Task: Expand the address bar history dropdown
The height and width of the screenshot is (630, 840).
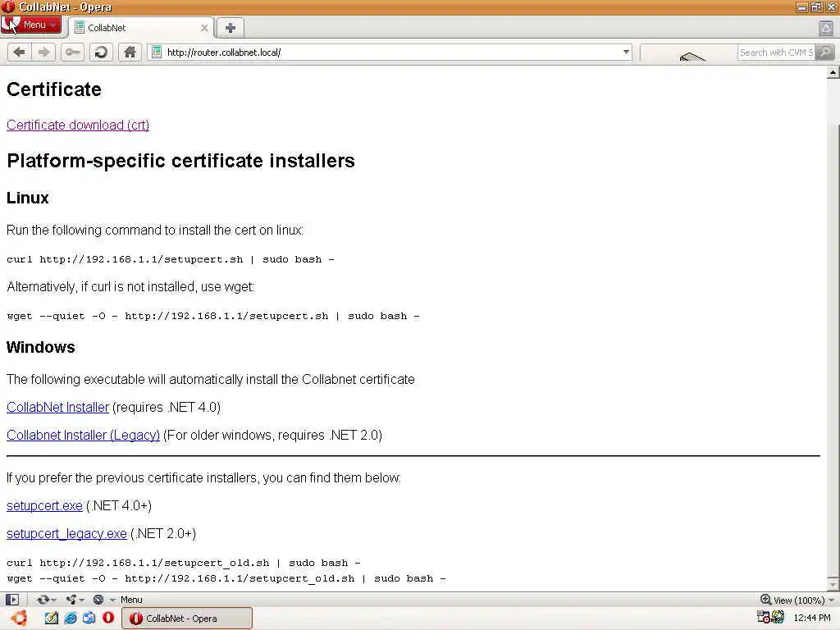Action: coord(626,52)
